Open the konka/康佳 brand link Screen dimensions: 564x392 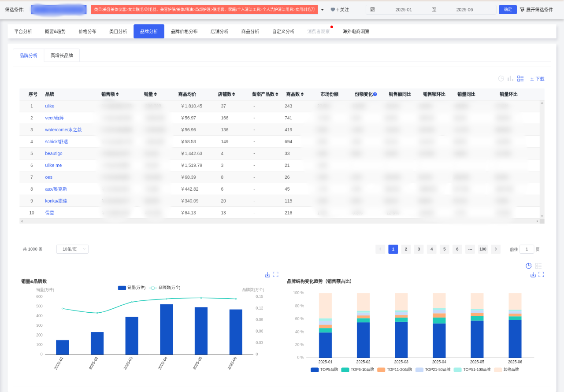coord(56,201)
